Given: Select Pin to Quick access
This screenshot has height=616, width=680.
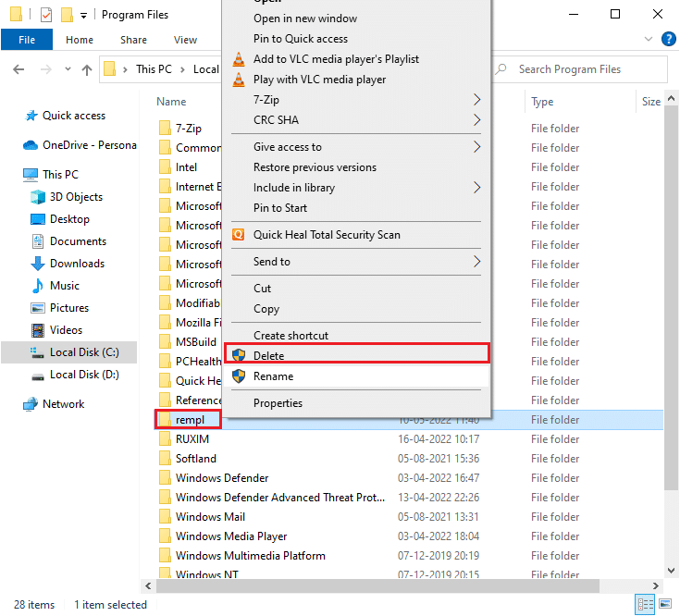Looking at the screenshot, I should click(357, 39).
